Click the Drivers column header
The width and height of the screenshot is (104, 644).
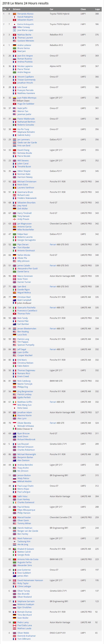(x=17, y=9)
